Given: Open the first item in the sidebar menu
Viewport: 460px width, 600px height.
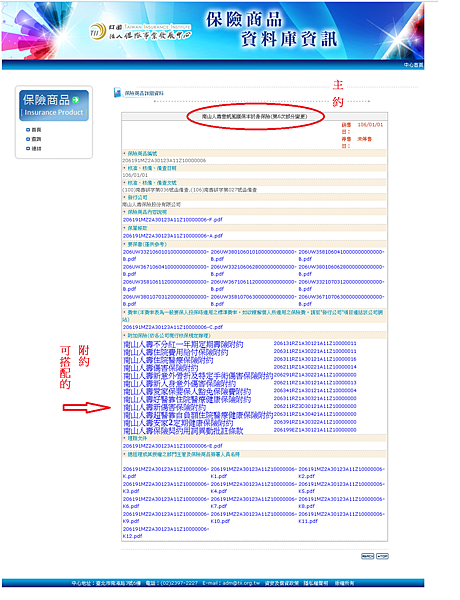Looking at the screenshot, I should tap(34, 130).
